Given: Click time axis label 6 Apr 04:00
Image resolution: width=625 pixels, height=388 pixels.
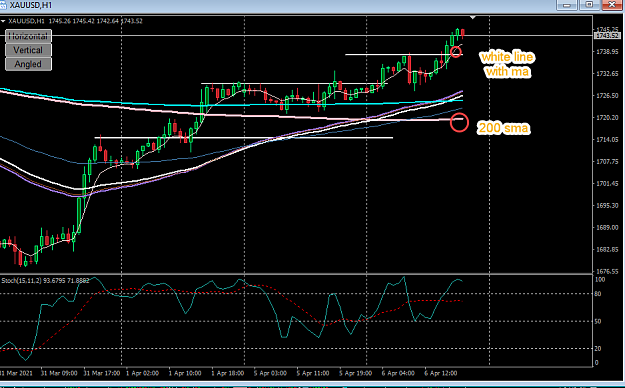Looking at the screenshot, I should pyautogui.click(x=398, y=374).
